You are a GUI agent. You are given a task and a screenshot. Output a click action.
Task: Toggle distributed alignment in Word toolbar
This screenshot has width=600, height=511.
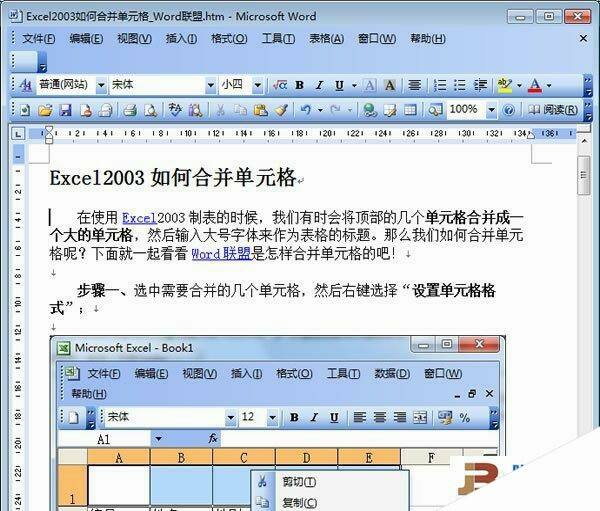click(414, 85)
